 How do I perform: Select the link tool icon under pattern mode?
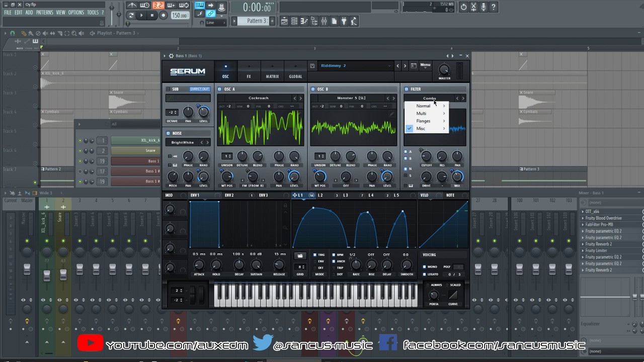click(x=210, y=14)
